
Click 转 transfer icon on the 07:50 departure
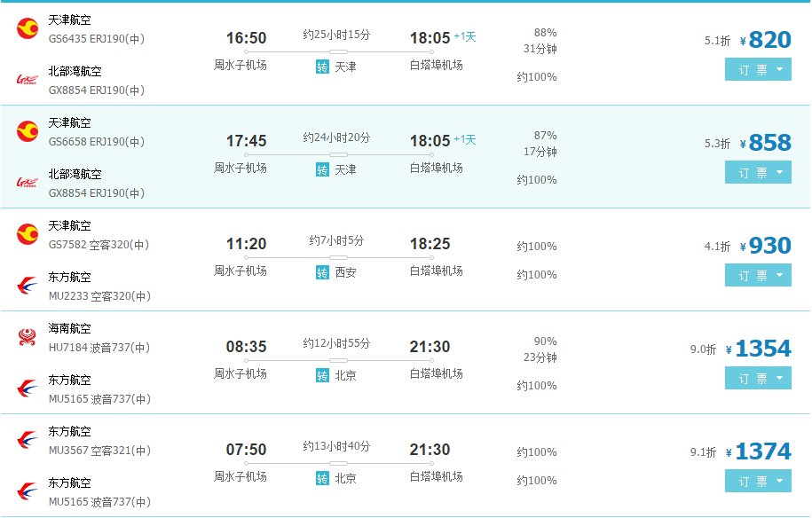(323, 478)
